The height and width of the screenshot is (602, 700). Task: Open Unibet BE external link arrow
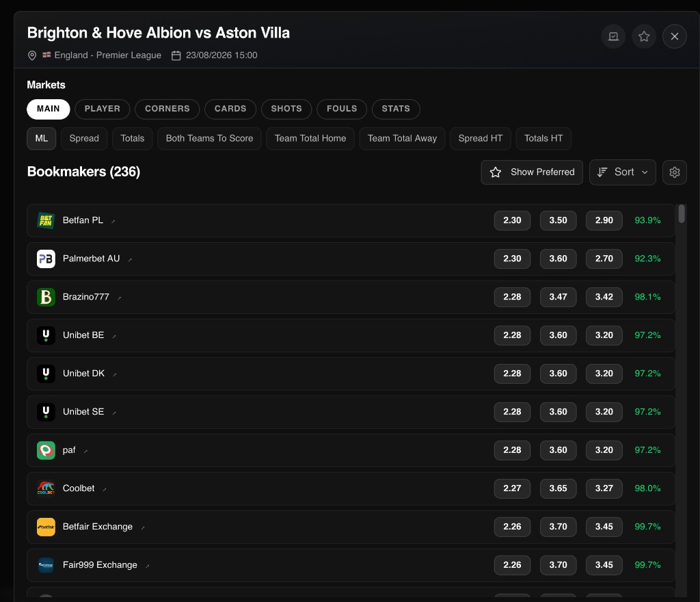pos(114,337)
